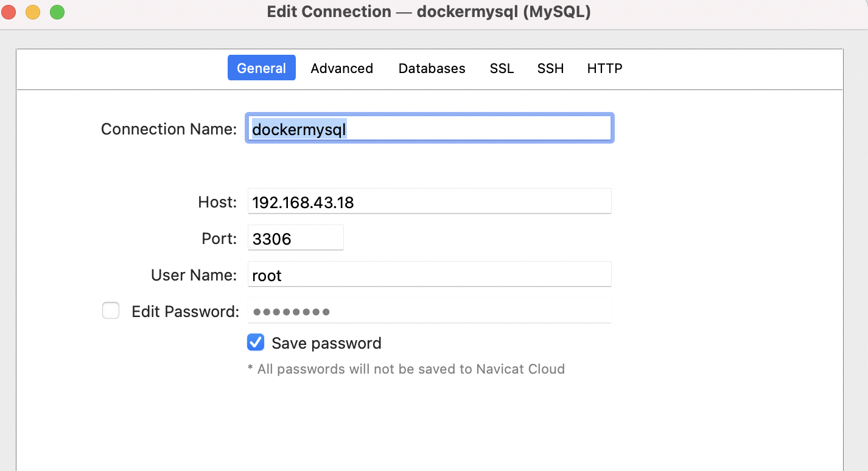Open the SSH tab

(550, 68)
